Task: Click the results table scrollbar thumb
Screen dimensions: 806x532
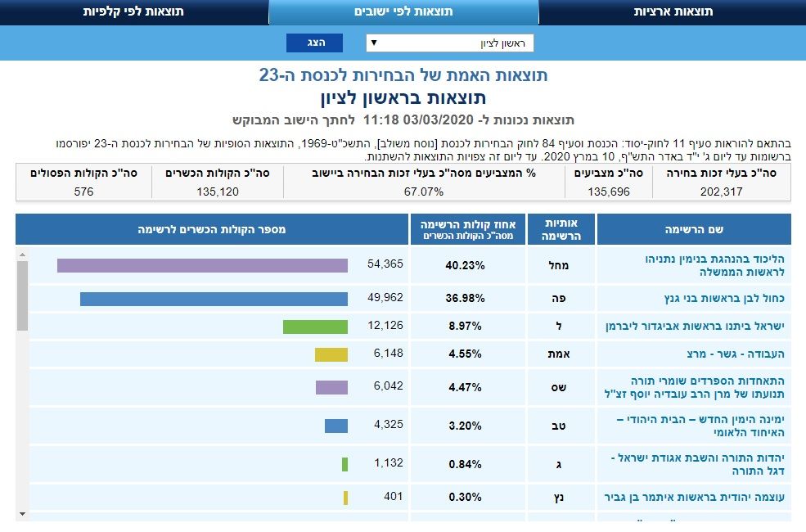Action: click(x=22, y=295)
